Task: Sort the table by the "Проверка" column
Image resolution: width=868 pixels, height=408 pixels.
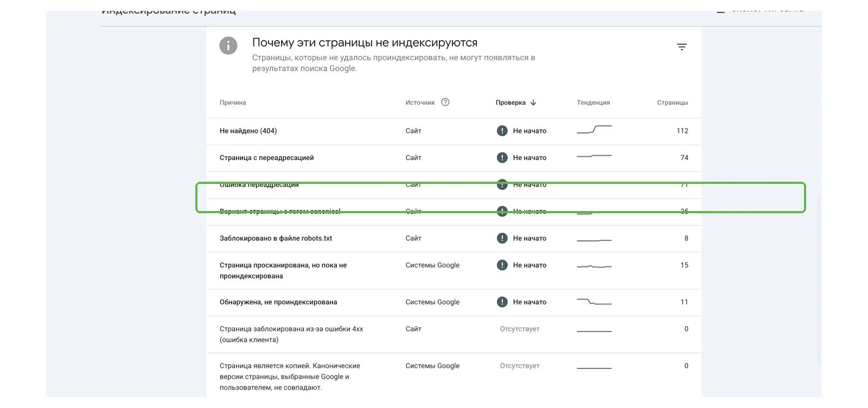Action: (510, 103)
